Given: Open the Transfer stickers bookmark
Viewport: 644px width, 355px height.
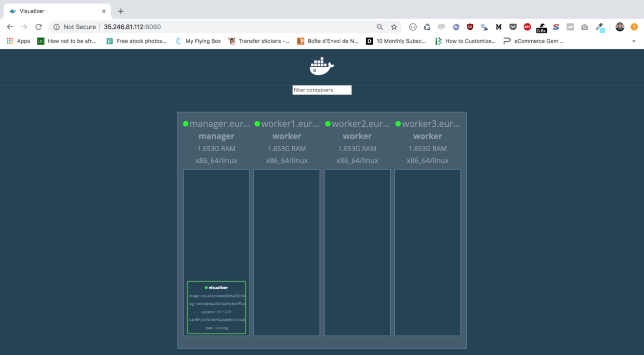Looking at the screenshot, I should 259,41.
